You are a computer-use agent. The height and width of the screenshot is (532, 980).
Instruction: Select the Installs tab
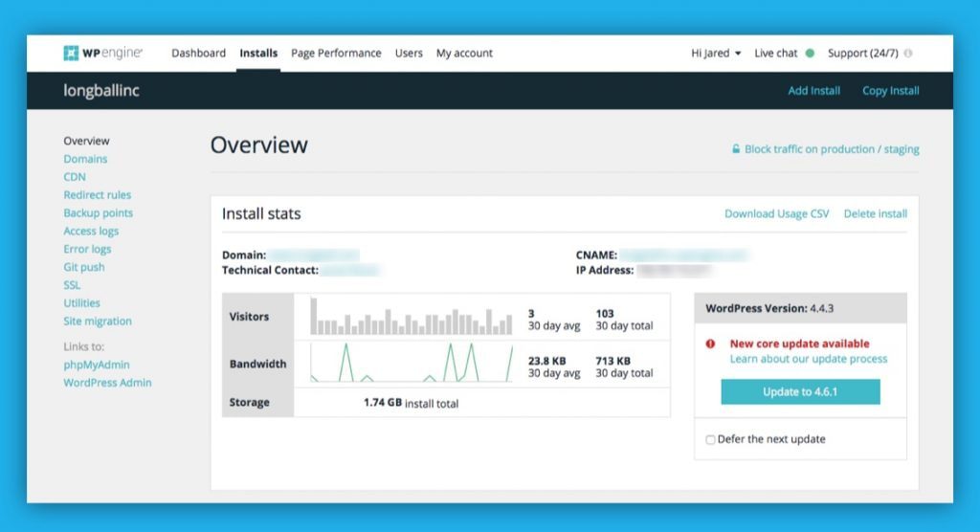258,54
